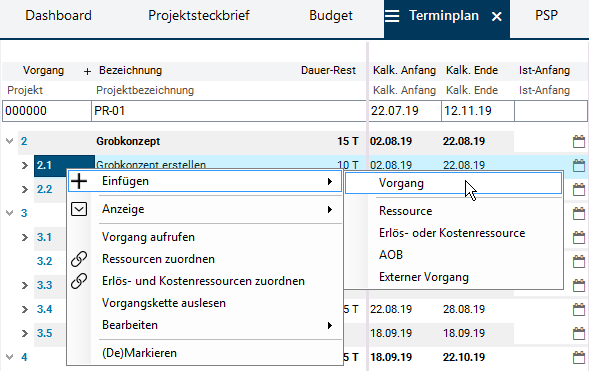
Task: Open calendar icon in row 4
Action: [x=579, y=357]
